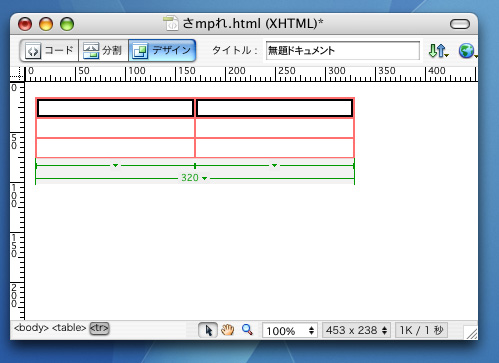Click the document title field 無題ドキュメント
499x363 pixels.
[343, 51]
